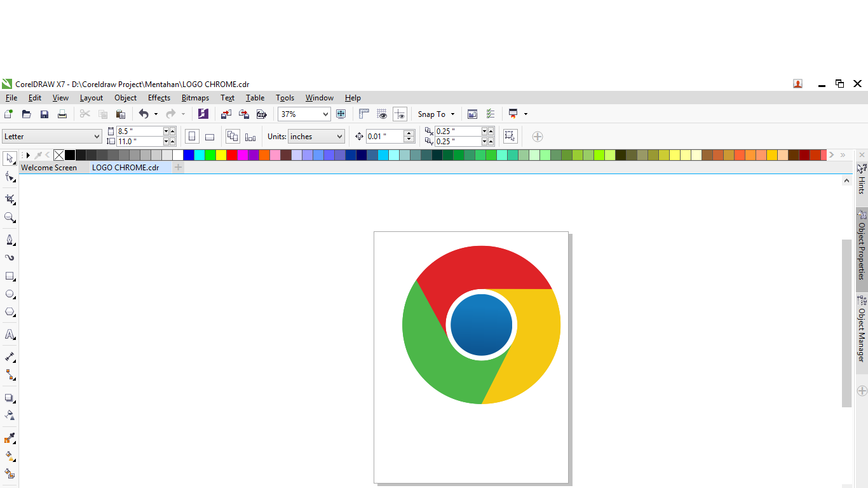
Task: Select the Zoom tool
Action: tap(10, 218)
